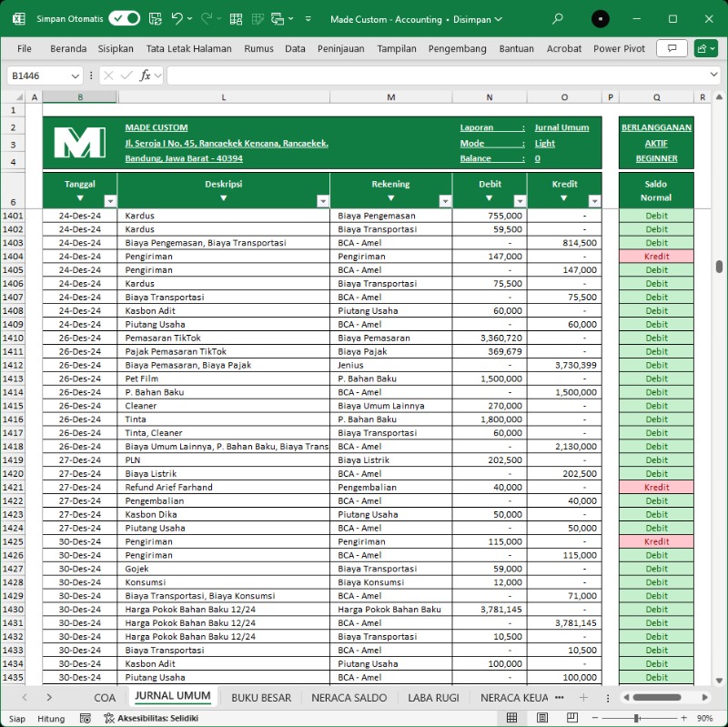Select column header M

(390, 97)
